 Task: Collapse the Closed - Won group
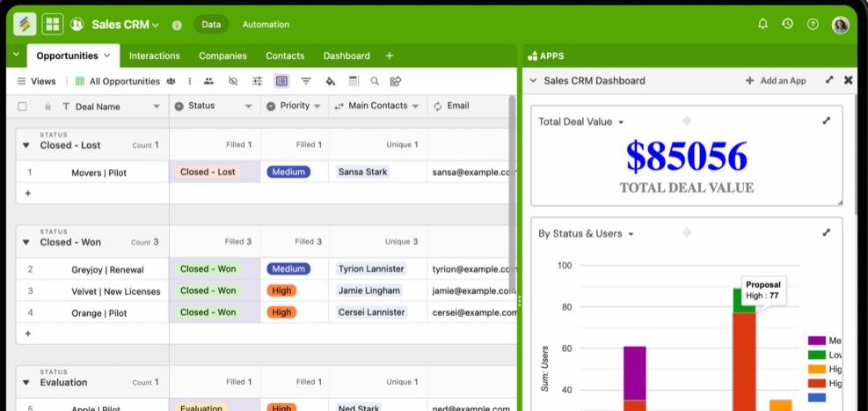pyautogui.click(x=26, y=242)
